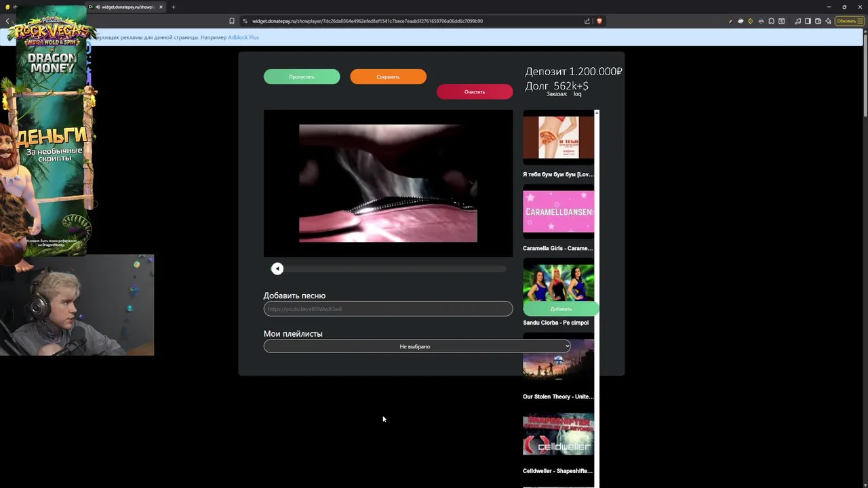Click the 'Долг 562k+$' text
The height and width of the screenshot is (488, 868).
click(557, 86)
